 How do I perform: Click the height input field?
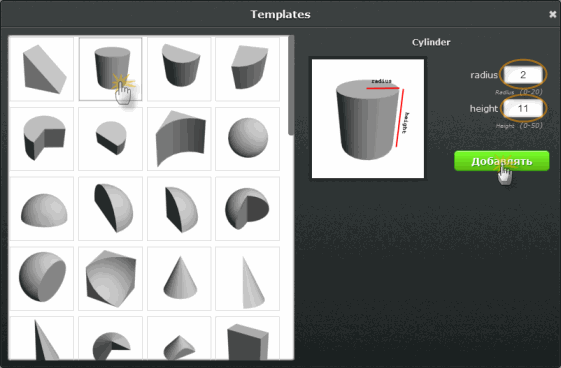(x=523, y=108)
